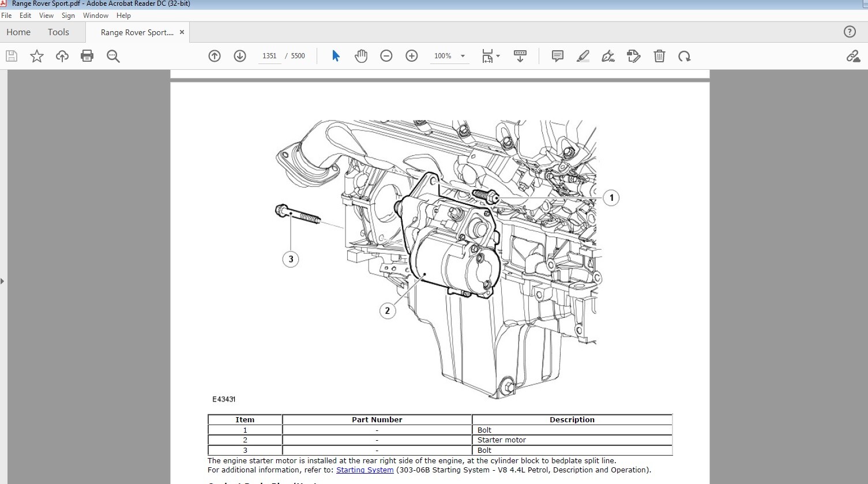Select the Highlight text tool

pos(583,56)
